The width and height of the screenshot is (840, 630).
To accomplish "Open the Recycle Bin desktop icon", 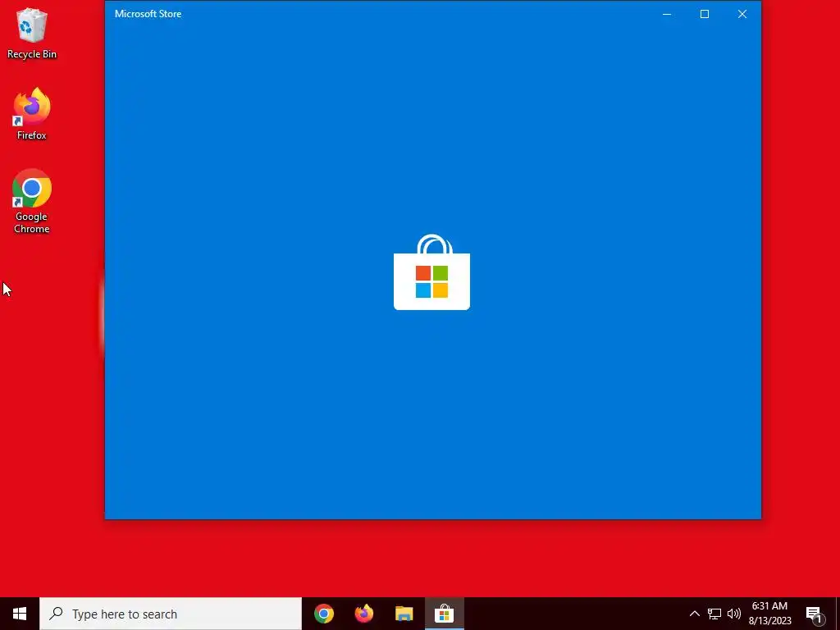I will pos(32,33).
